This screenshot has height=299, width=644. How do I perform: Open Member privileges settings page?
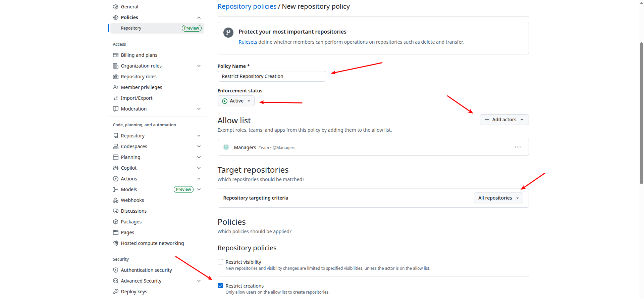pyautogui.click(x=141, y=87)
